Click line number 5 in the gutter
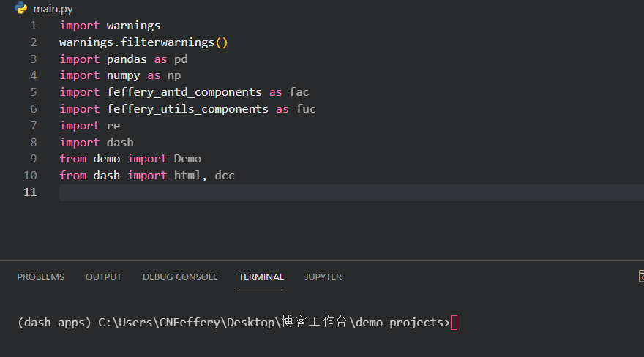The width and height of the screenshot is (644, 357). [x=34, y=92]
